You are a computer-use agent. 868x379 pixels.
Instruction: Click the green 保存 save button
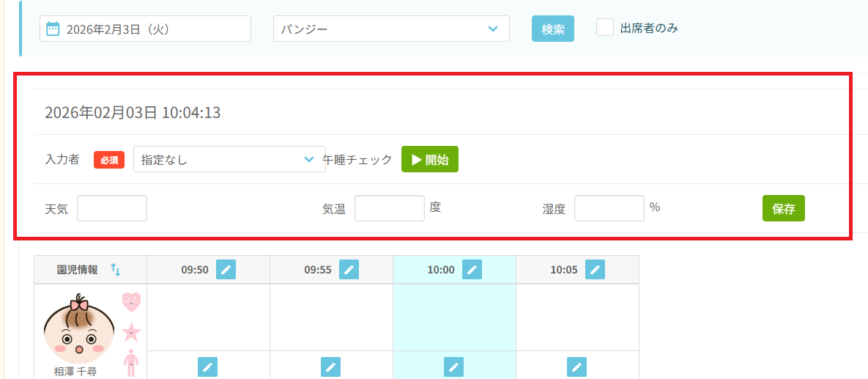coord(783,208)
